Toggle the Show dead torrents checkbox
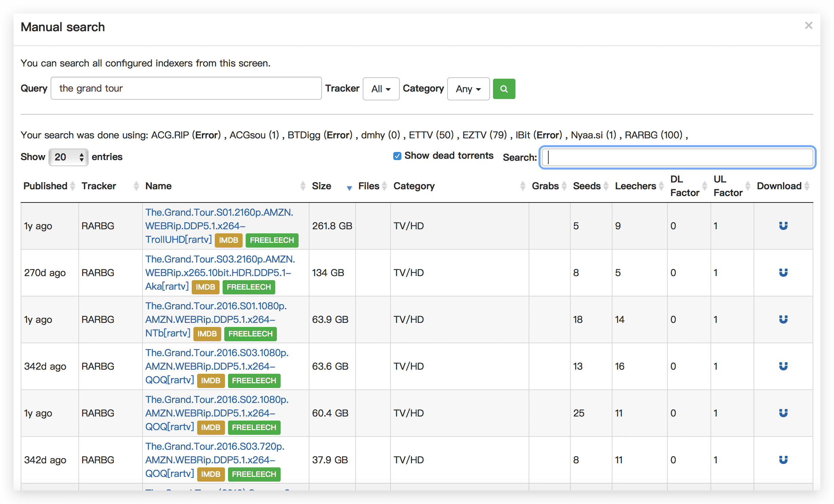The height and width of the screenshot is (504, 834). click(397, 156)
